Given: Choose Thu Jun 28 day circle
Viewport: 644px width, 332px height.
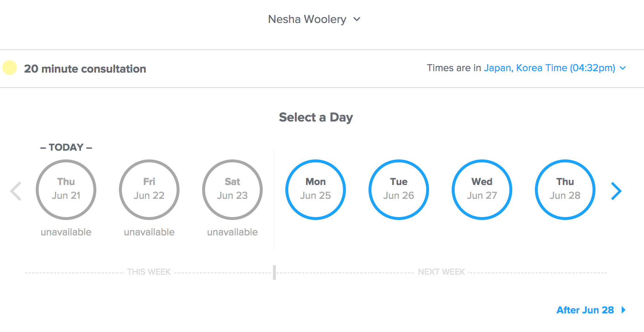Looking at the screenshot, I should click(x=565, y=190).
